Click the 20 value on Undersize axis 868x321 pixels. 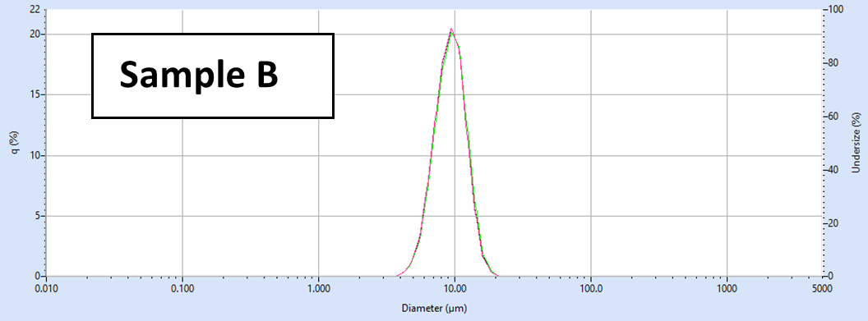pyautogui.click(x=833, y=223)
